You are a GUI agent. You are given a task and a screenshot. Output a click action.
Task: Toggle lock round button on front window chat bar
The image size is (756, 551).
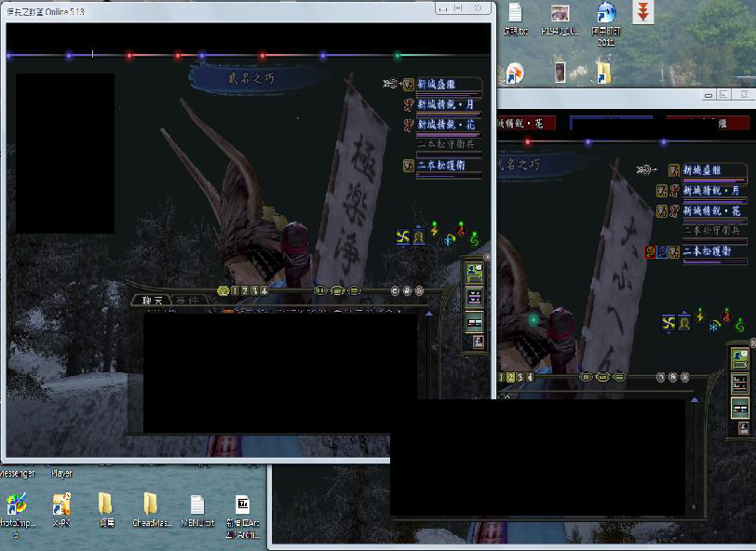[408, 290]
